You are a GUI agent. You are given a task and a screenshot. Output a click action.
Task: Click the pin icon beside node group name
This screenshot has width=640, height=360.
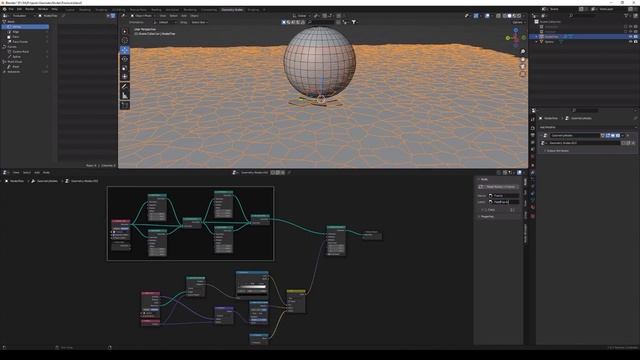[x=289, y=173]
